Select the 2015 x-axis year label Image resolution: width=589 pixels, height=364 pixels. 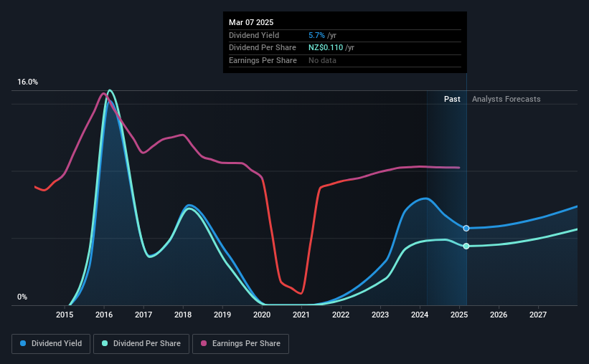[65, 315]
